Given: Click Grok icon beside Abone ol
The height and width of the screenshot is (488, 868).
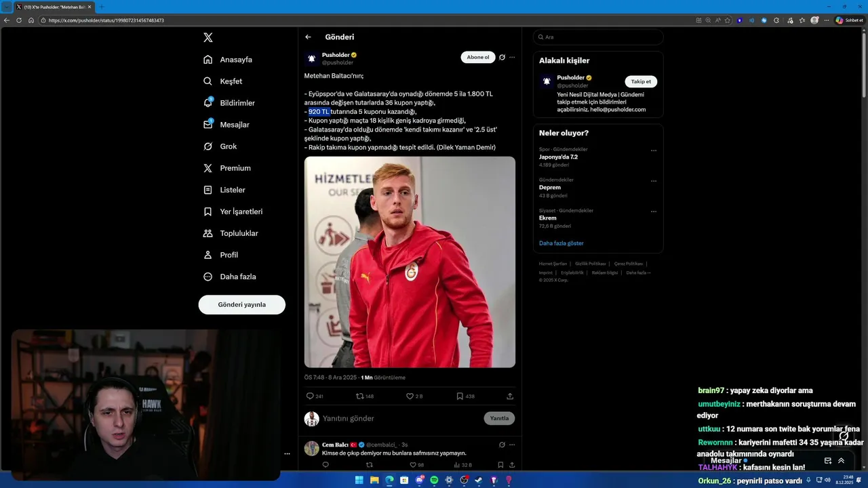Looking at the screenshot, I should 502,58.
